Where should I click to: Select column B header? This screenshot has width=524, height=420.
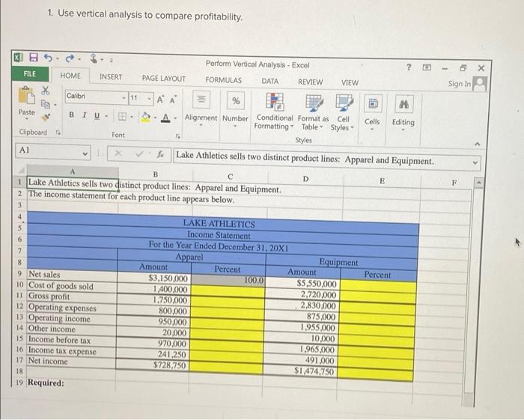[x=156, y=174]
